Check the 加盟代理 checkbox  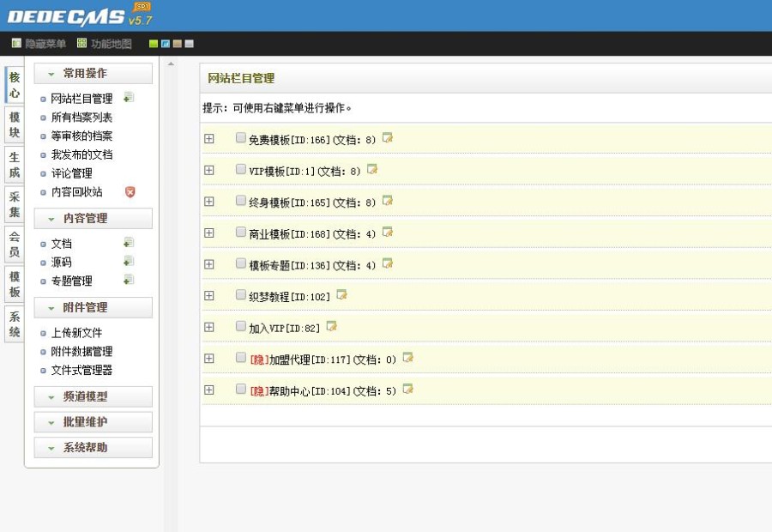pyautogui.click(x=241, y=357)
